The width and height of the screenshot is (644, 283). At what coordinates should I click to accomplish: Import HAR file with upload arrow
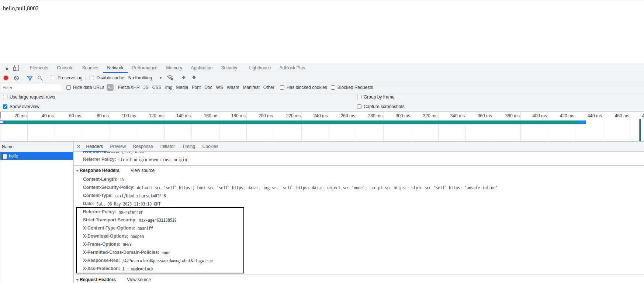click(x=184, y=78)
